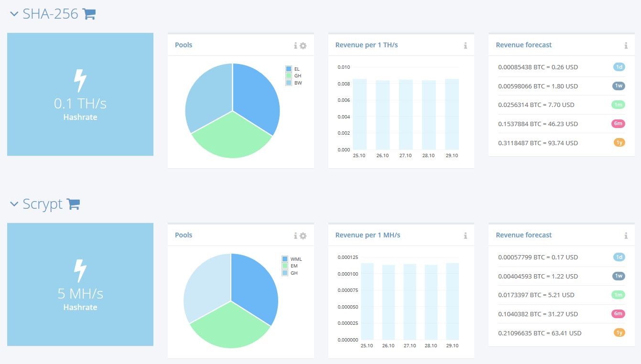Screen dimensions: 641x364
Task: Click info icon in Scrypt Revenue forecast
Action: click(x=626, y=236)
